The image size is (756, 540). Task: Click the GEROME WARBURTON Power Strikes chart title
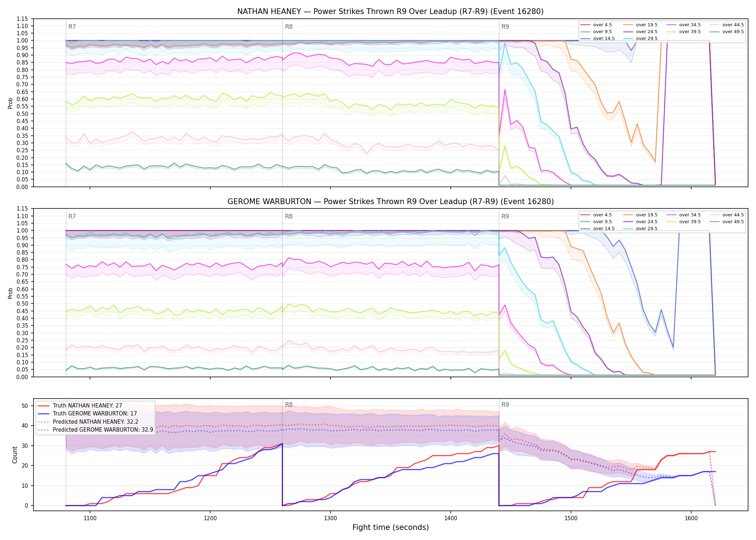pos(390,202)
